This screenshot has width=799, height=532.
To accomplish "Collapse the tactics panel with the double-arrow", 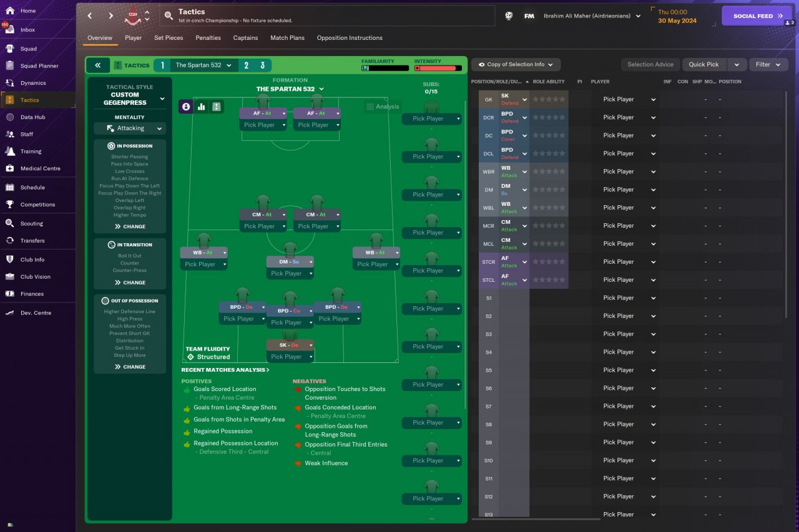I will (98, 65).
